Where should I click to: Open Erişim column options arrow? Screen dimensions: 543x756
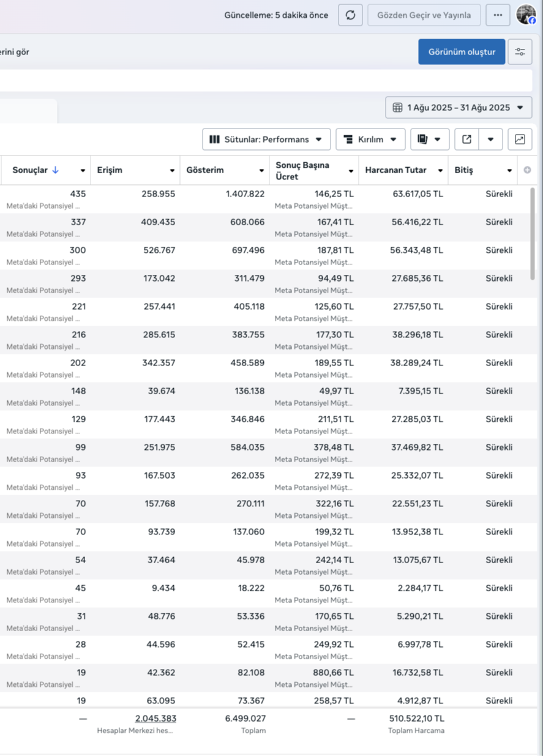point(172,171)
